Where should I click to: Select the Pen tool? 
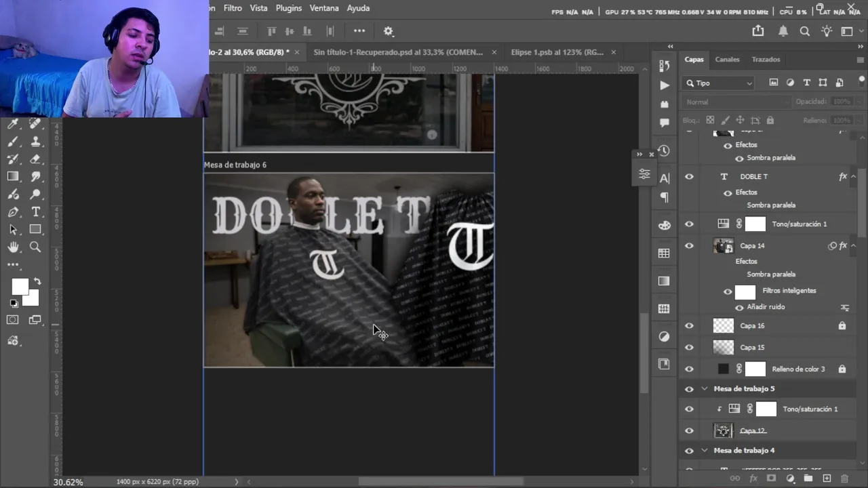pyautogui.click(x=13, y=212)
